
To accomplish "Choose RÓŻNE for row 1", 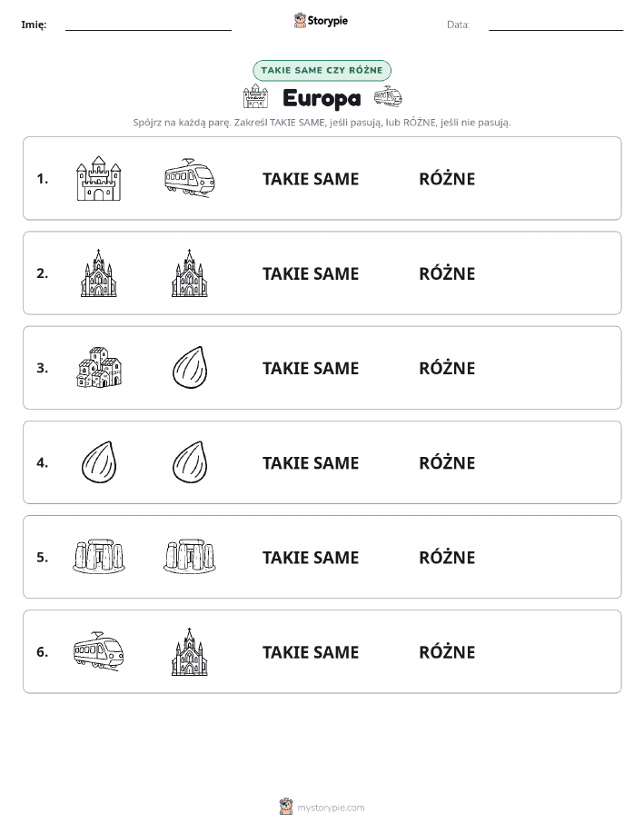I will coord(447,179).
